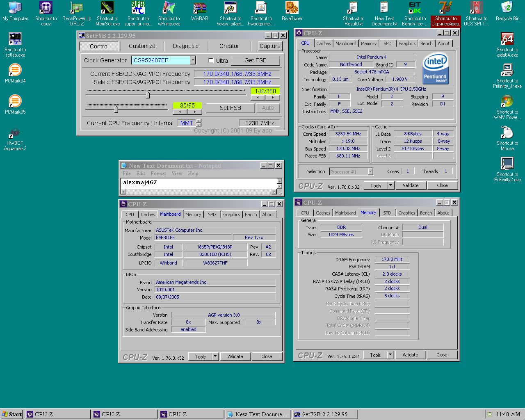Open PCMark05 desktop icon

click(x=15, y=105)
